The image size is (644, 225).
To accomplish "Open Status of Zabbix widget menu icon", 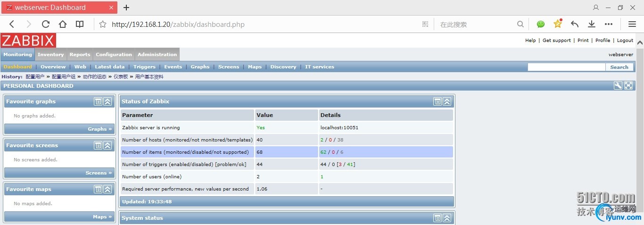I will 438,101.
